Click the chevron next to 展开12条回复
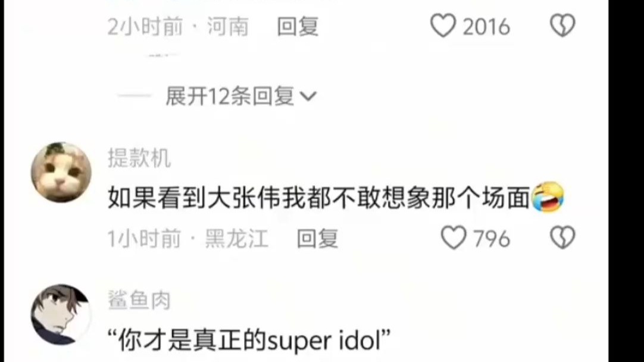644x362 pixels. [308, 96]
